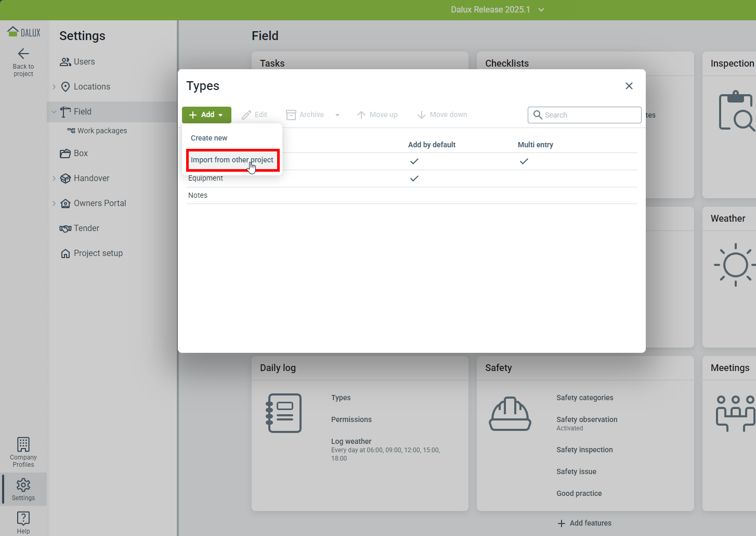Click the green Add button
Image resolution: width=756 pixels, height=536 pixels.
pos(206,115)
